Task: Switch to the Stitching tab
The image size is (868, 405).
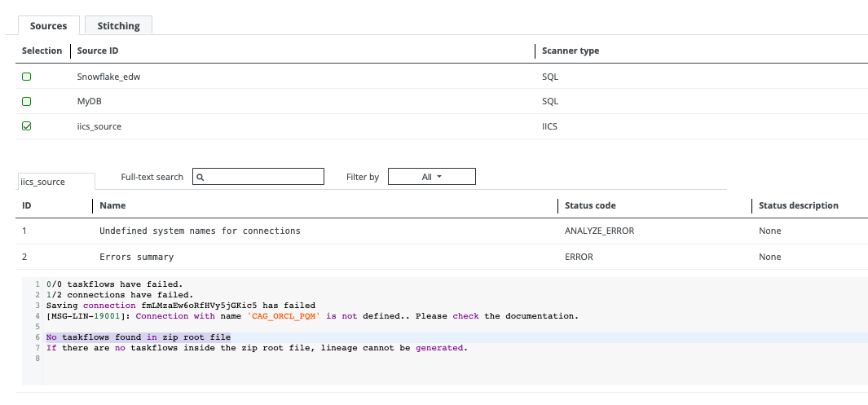Action: point(118,25)
